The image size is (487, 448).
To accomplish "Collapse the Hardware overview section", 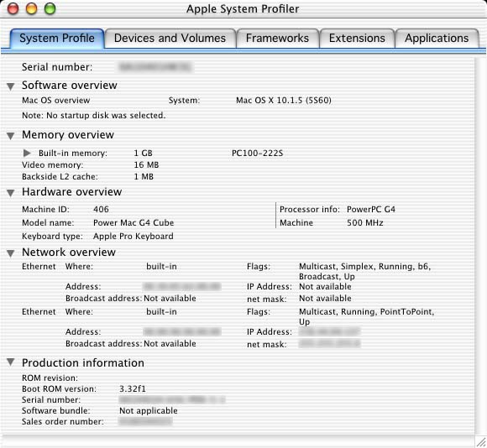I will (11, 193).
